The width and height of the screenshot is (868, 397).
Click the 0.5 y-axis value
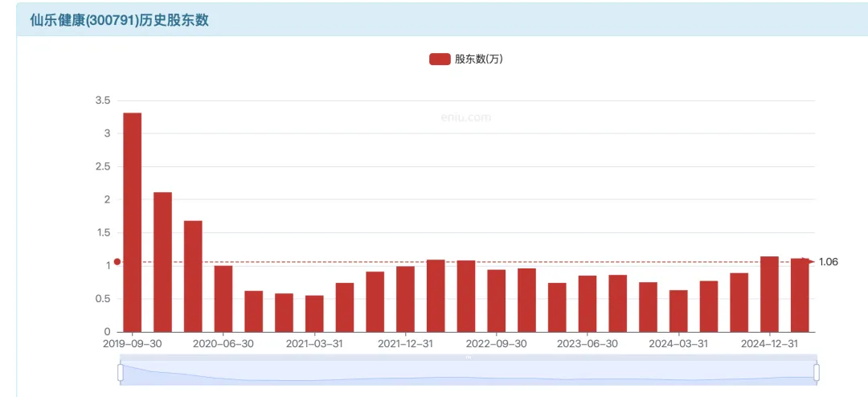[x=103, y=299]
